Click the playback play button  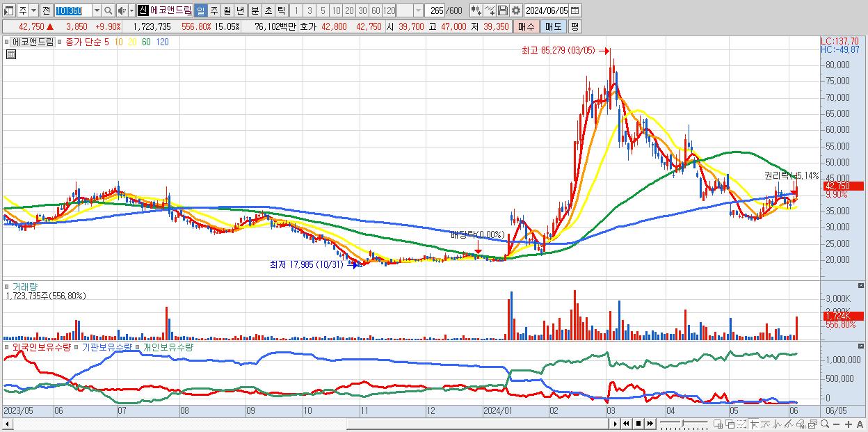616,424
